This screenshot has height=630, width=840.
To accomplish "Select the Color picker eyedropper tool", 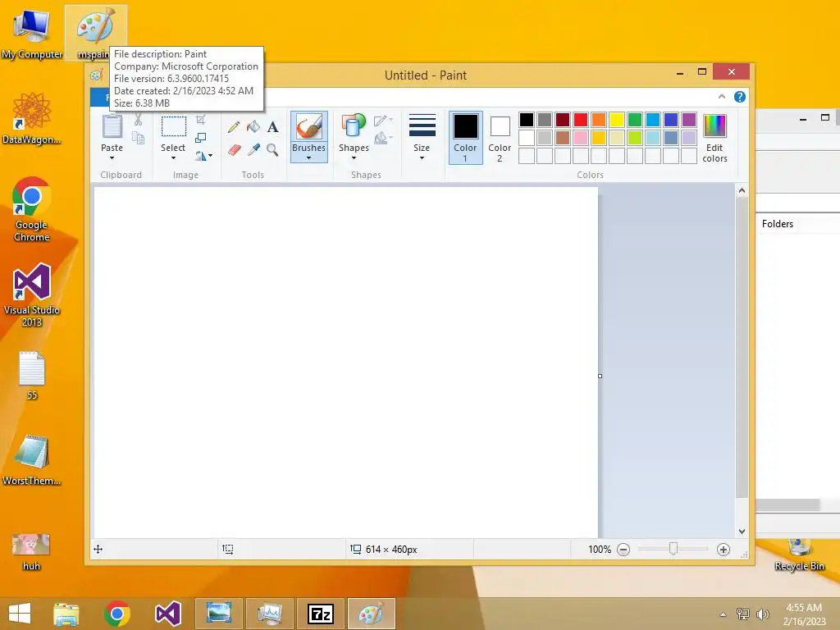I will [x=253, y=149].
